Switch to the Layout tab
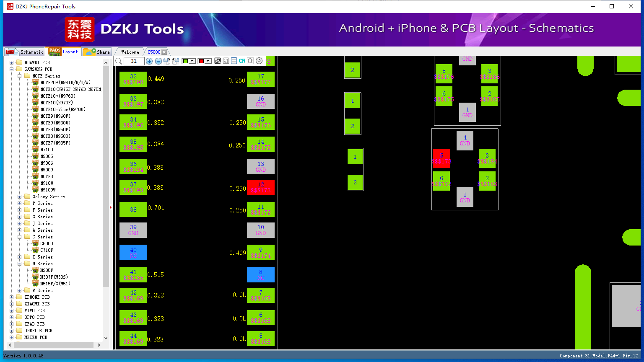The image size is (644, 362). pyautogui.click(x=63, y=52)
